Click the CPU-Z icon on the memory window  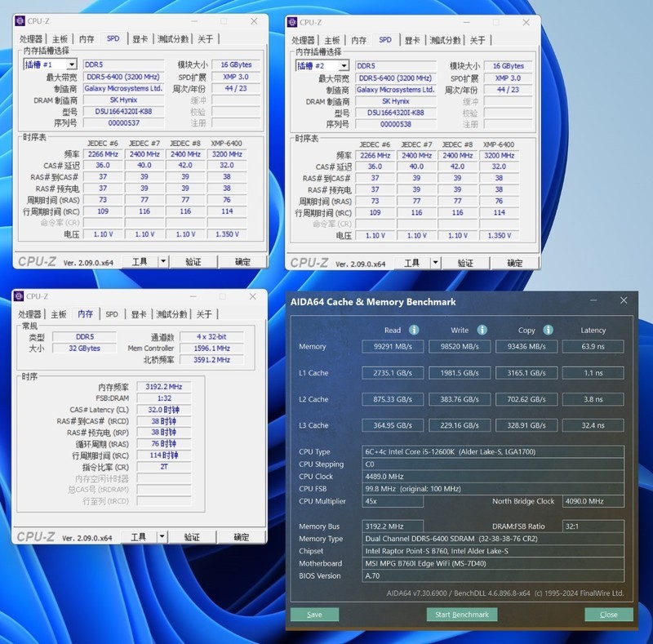[x=20, y=295]
